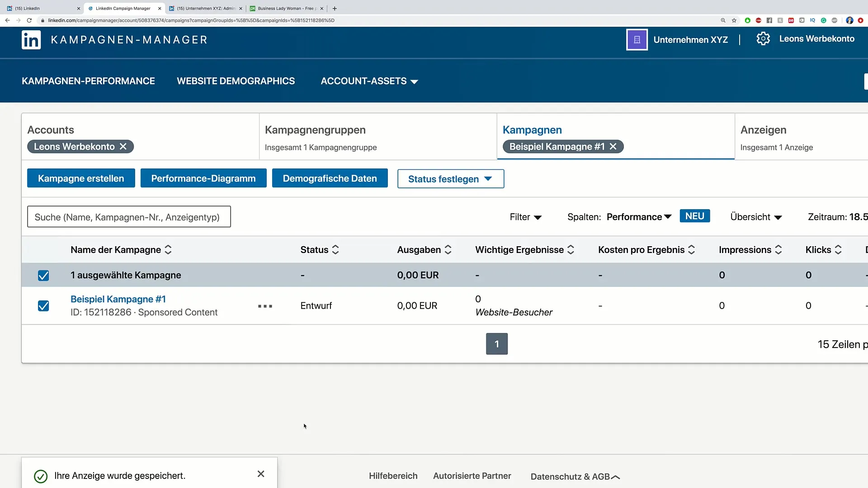Viewport: 868px width, 488px height.
Task: Open the IQ extension icon
Action: point(812,20)
